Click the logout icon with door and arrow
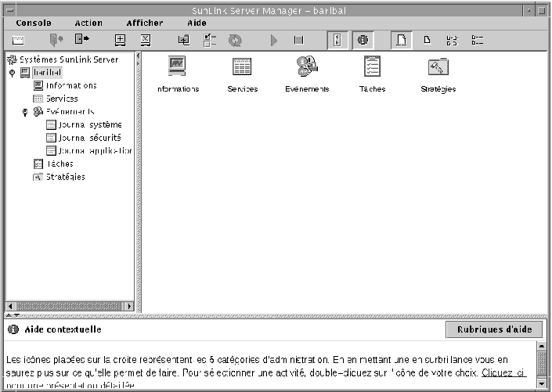The width and height of the screenshot is (552, 392). tap(82, 39)
